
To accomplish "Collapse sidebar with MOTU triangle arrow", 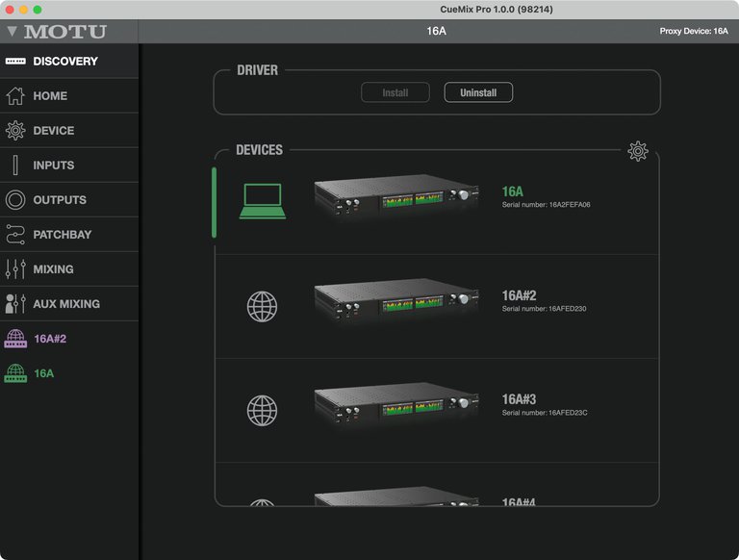I will [x=12, y=31].
